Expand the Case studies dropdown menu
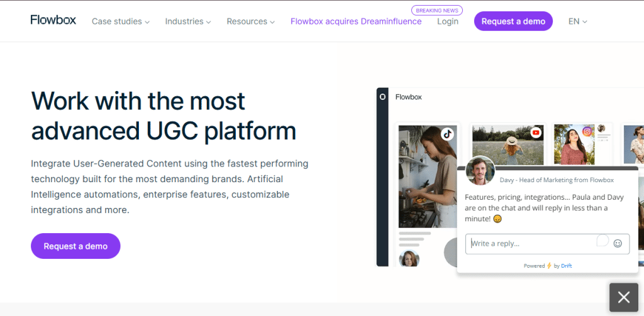Image resolution: width=644 pixels, height=316 pixels. 120,21
